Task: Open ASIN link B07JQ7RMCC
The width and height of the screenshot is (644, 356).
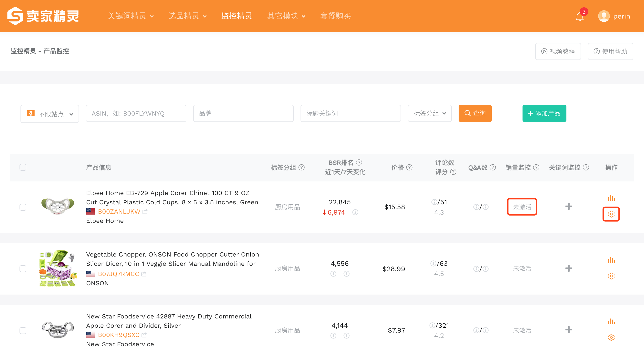Action: click(119, 274)
